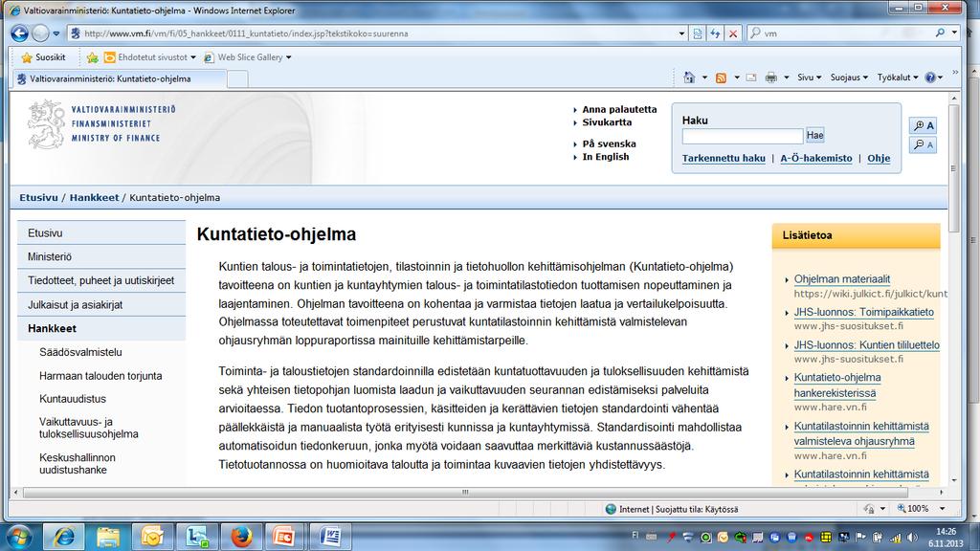The height and width of the screenshot is (551, 980).
Task: Open JHS-luonnos: Toimipaikkatieto link
Action: (x=864, y=313)
